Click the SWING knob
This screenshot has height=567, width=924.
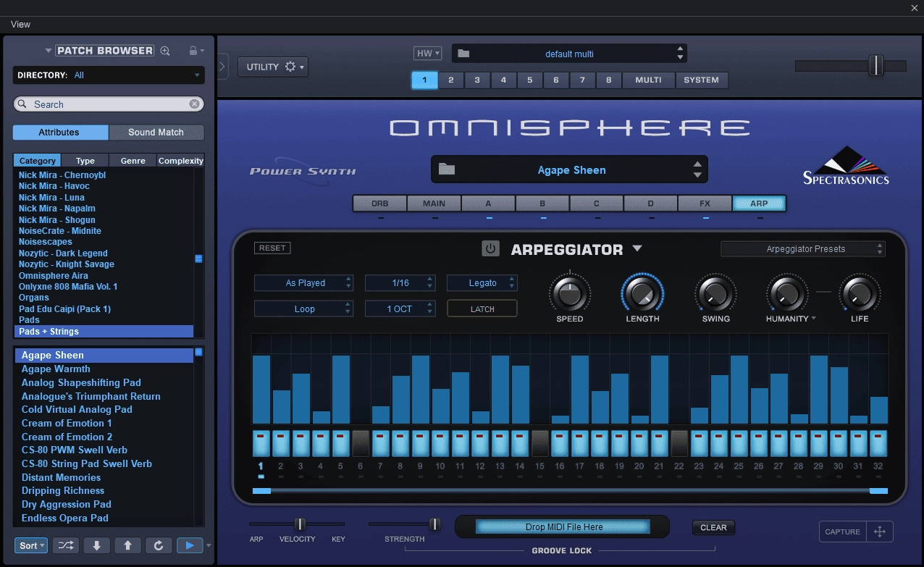point(715,293)
